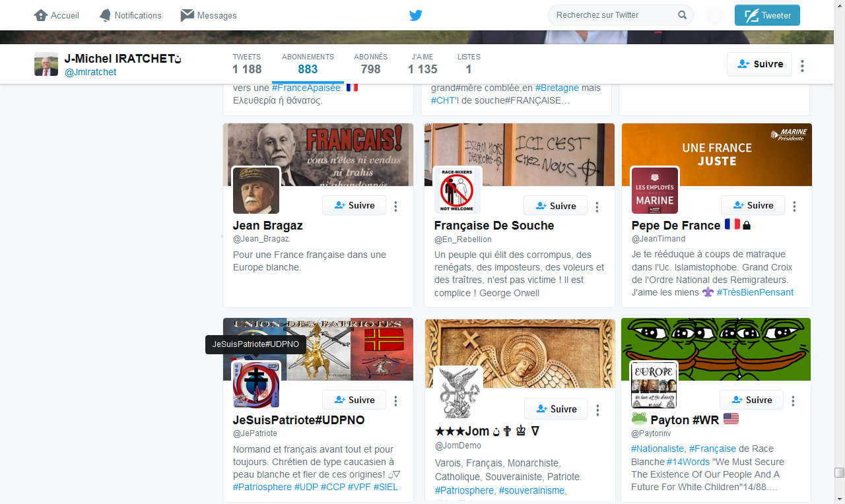The height and width of the screenshot is (504, 845).
Task: Switch to the Abonnés tab (798)
Action: tap(370, 64)
